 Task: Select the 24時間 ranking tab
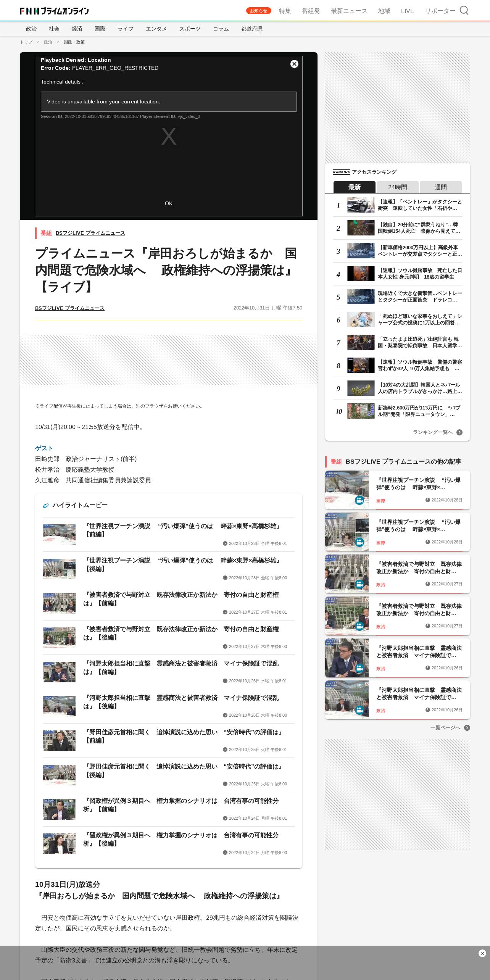(397, 187)
